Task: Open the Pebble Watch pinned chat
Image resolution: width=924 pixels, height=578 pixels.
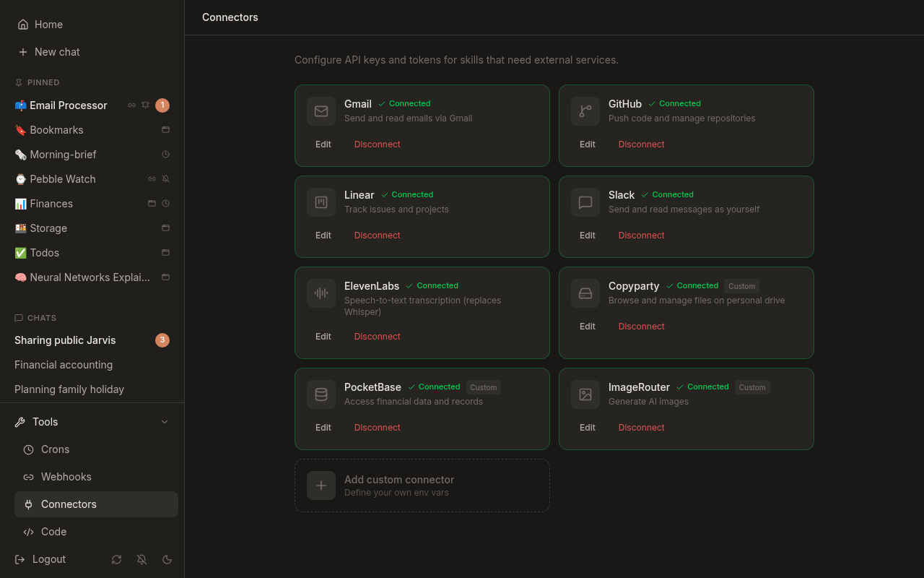Action: [x=92, y=179]
